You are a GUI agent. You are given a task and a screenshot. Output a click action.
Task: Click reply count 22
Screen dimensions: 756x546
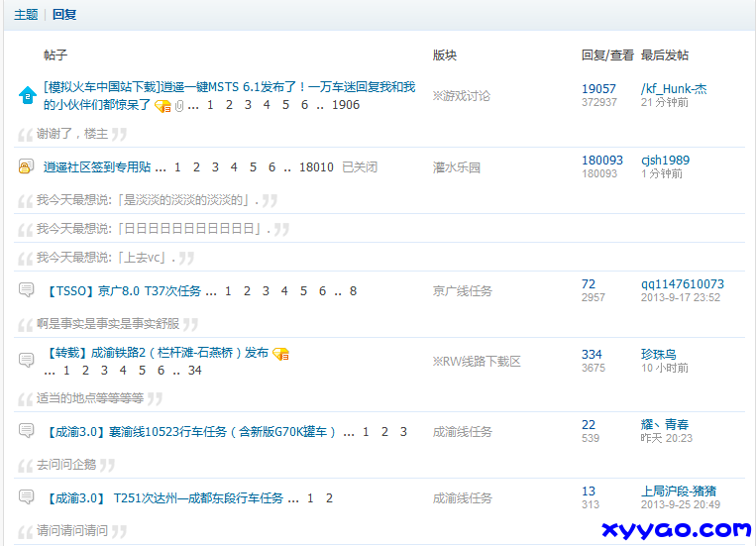tap(589, 424)
